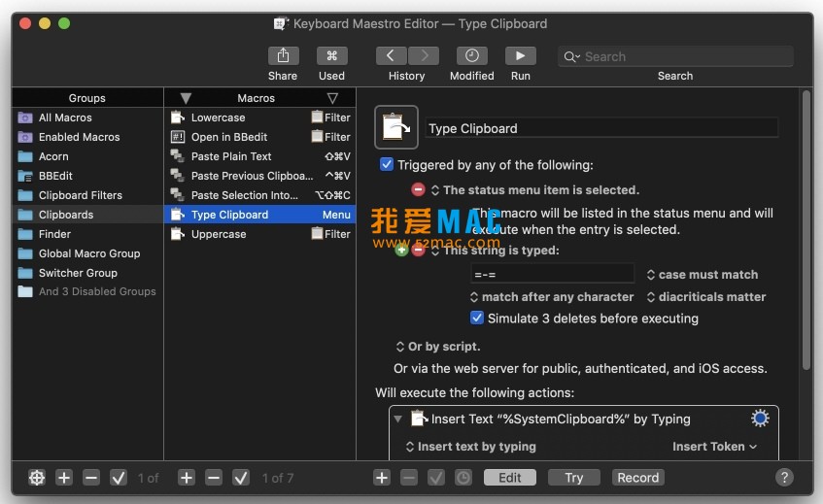
Task: Click the Search field
Action: tap(675, 56)
